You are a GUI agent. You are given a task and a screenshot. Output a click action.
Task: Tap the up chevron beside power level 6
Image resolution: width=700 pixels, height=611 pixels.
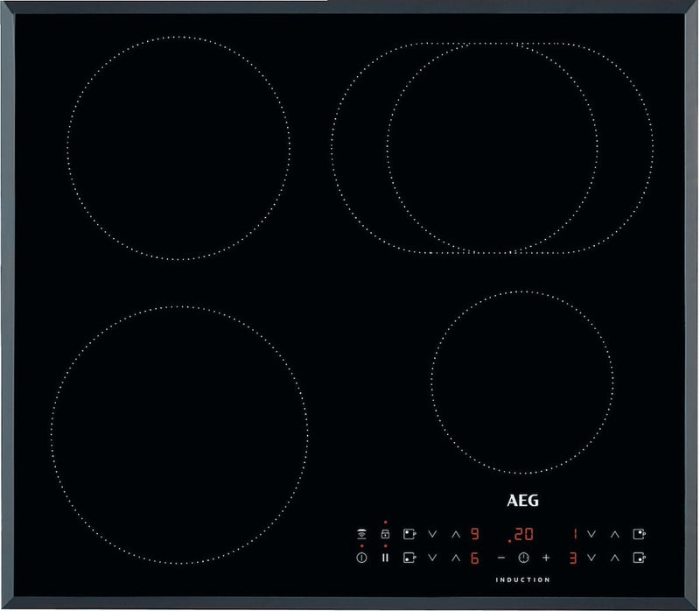pyautogui.click(x=455, y=558)
